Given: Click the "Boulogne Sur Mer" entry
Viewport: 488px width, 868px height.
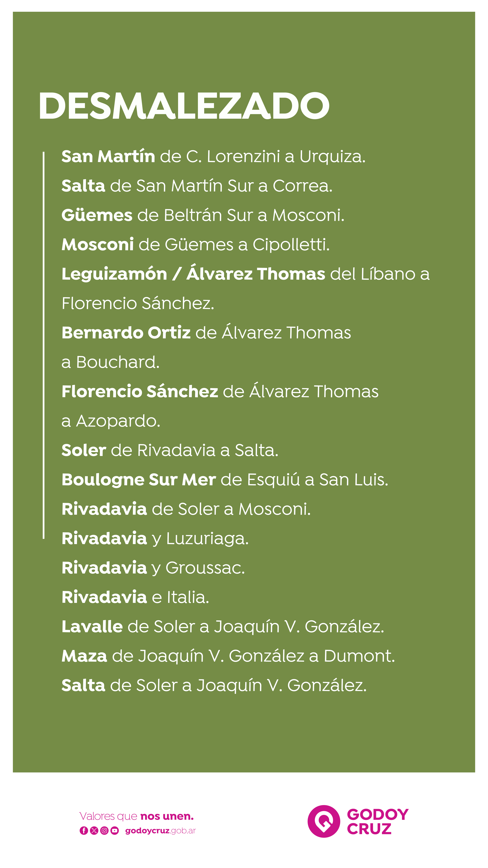Looking at the screenshot, I should tap(225, 480).
